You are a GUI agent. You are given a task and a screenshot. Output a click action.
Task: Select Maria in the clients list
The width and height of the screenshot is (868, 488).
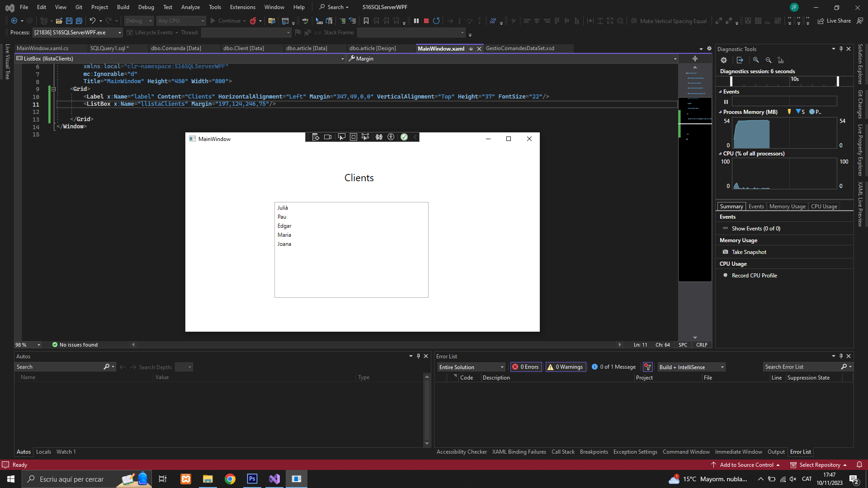pos(284,235)
